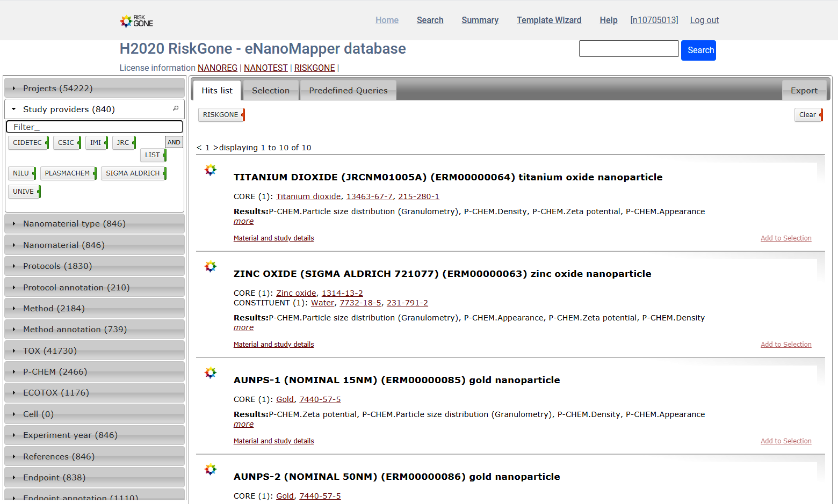Toggle the CIDETEC provider tag
Viewport: 838px width, 504px height.
click(x=28, y=143)
